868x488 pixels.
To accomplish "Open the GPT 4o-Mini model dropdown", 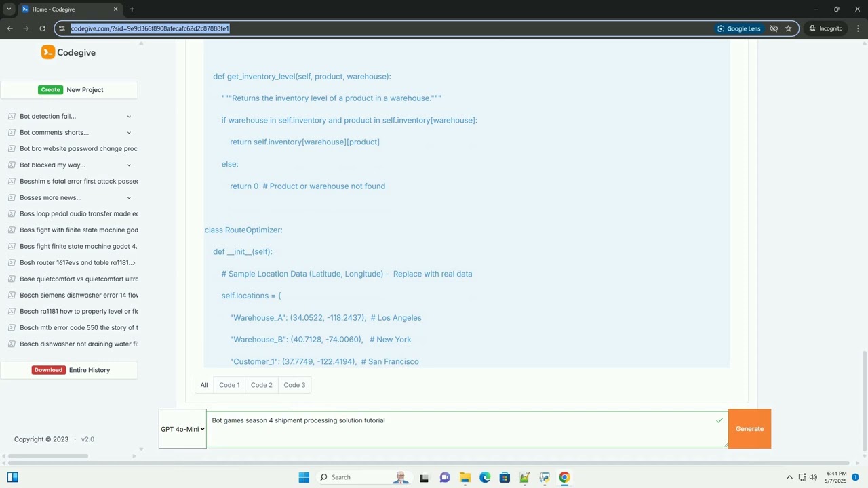I will 182,428.
